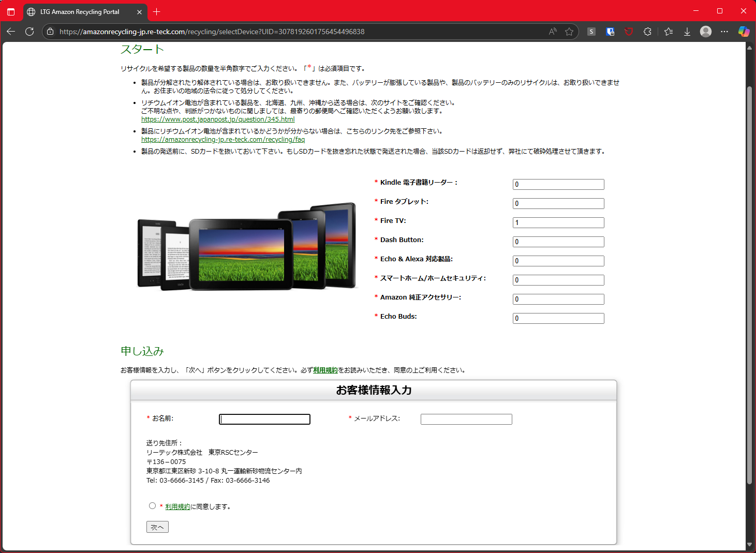Image resolution: width=756 pixels, height=553 pixels.
Task: Open Favorites list icon
Action: click(669, 32)
